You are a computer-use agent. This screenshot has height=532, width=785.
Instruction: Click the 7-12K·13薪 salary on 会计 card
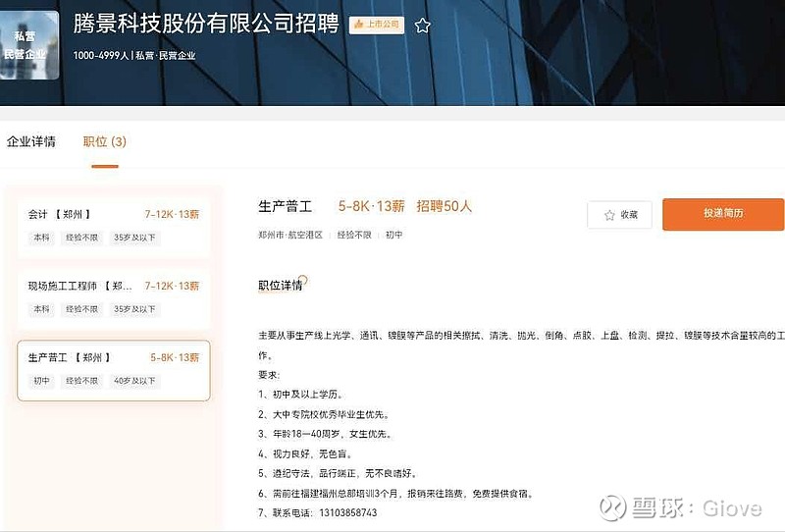172,214
